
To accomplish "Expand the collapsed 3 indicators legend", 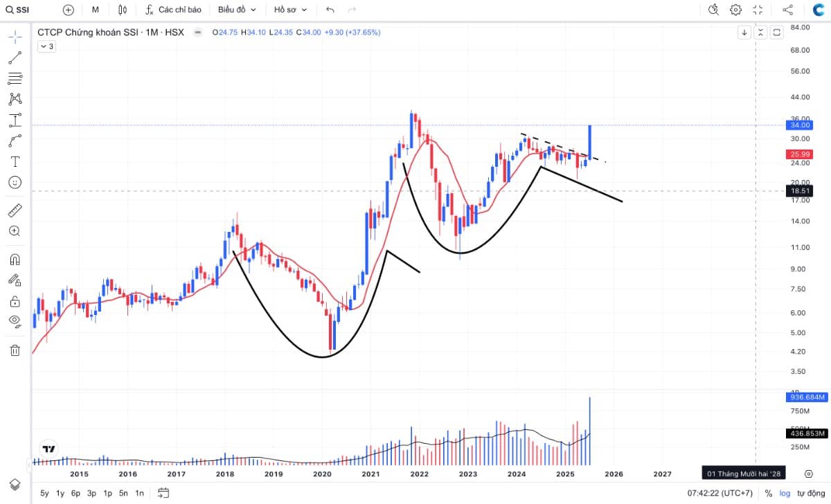I will [46, 46].
